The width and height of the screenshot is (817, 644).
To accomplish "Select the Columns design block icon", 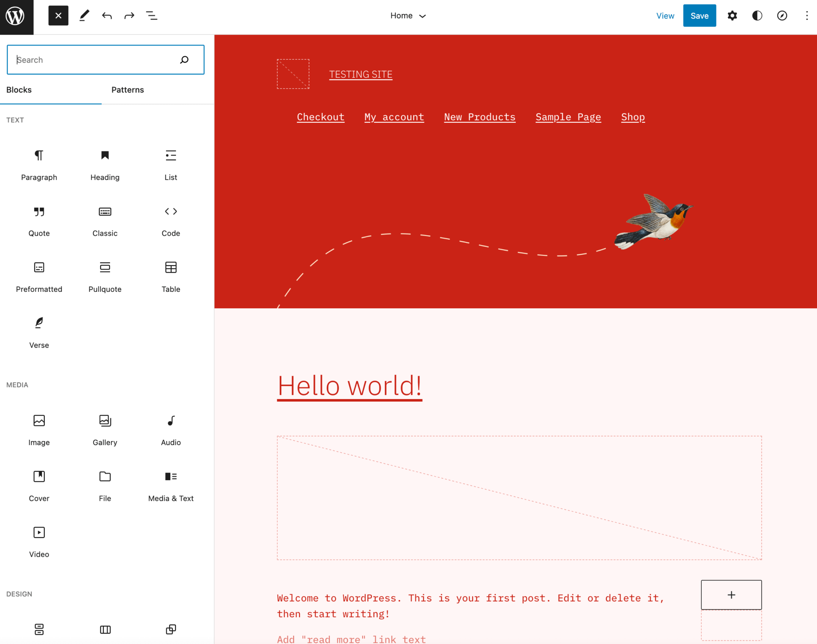I will (105, 629).
